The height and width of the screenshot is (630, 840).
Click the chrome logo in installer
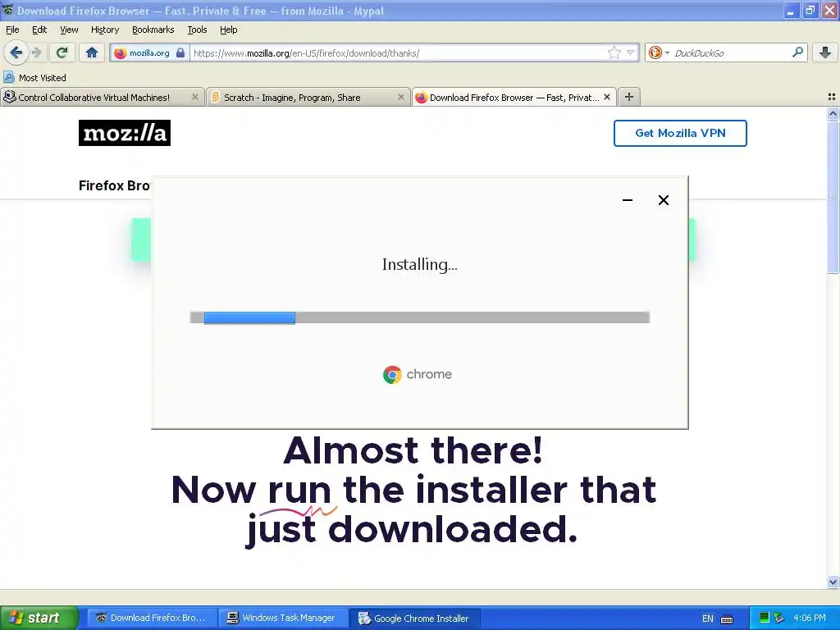pyautogui.click(x=418, y=374)
